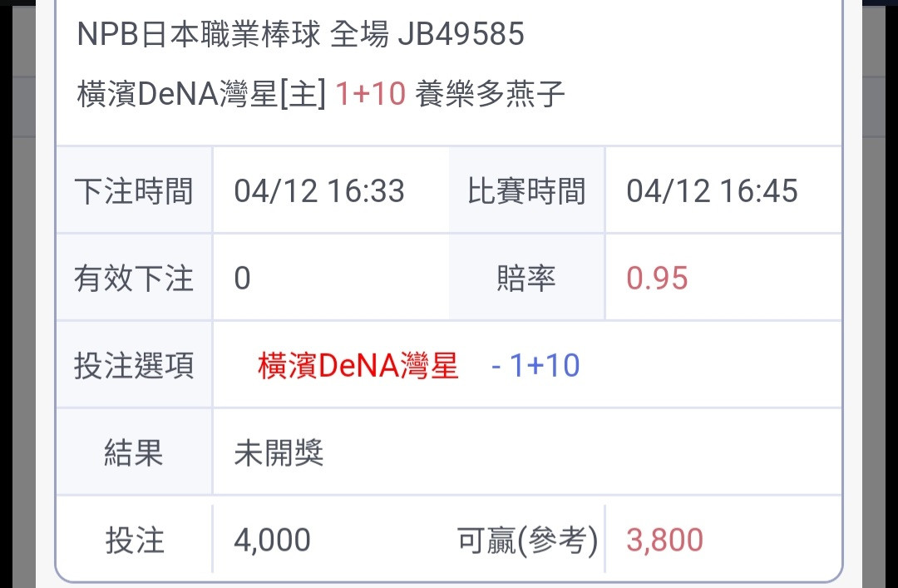Viewport: 898px width, 588px height.
Task: Click the stake amount 4,000
Action: click(x=272, y=540)
